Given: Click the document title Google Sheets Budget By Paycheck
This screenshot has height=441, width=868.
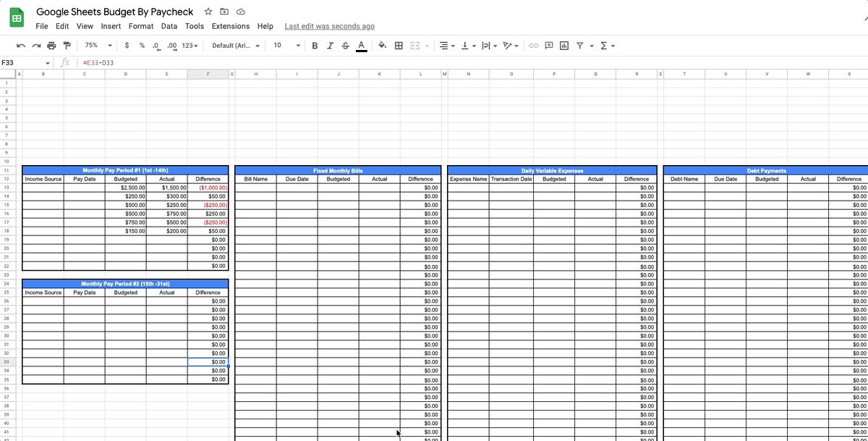Looking at the screenshot, I should pyautogui.click(x=115, y=12).
